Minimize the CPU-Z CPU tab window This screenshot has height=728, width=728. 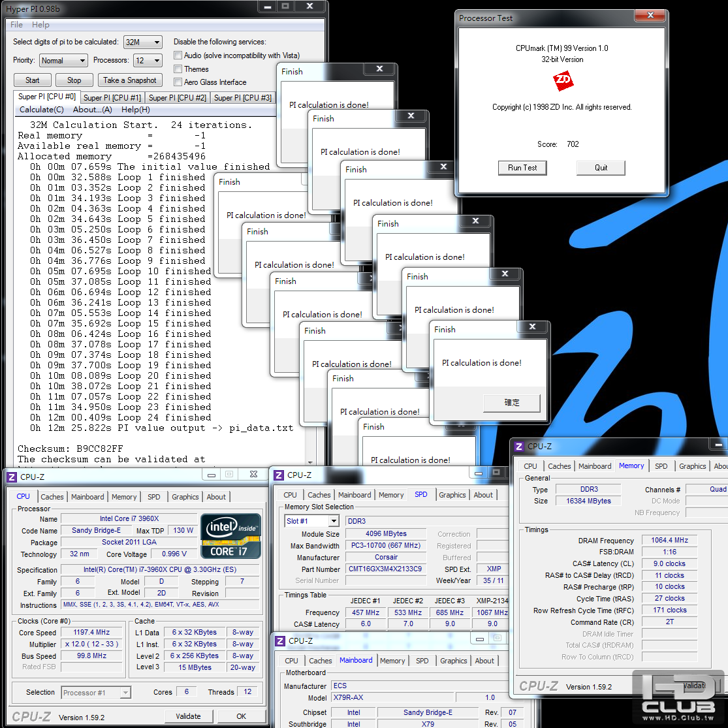pyautogui.click(x=212, y=475)
